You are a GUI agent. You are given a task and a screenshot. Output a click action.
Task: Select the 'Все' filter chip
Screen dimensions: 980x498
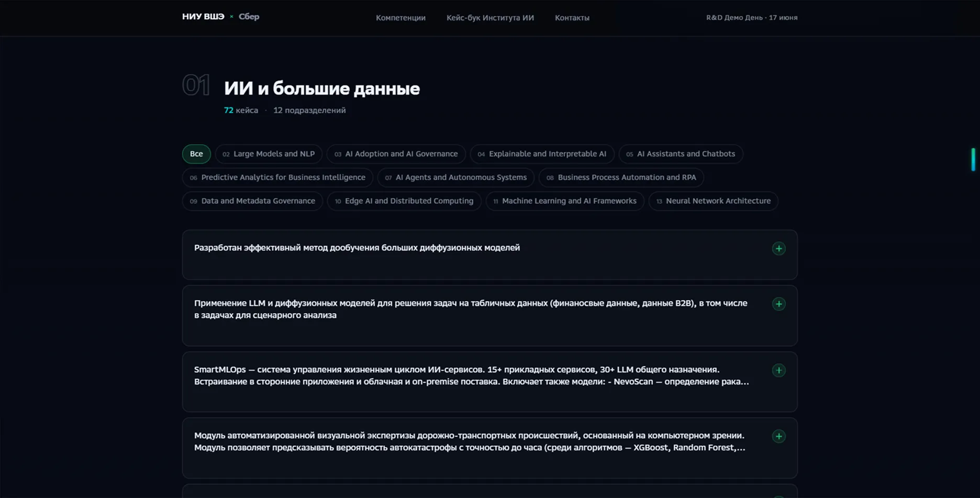[196, 154]
